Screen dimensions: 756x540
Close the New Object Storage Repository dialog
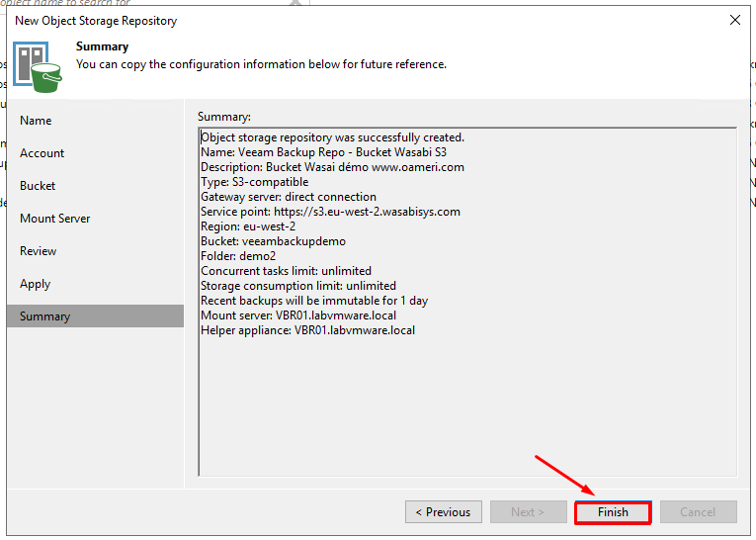coord(735,20)
